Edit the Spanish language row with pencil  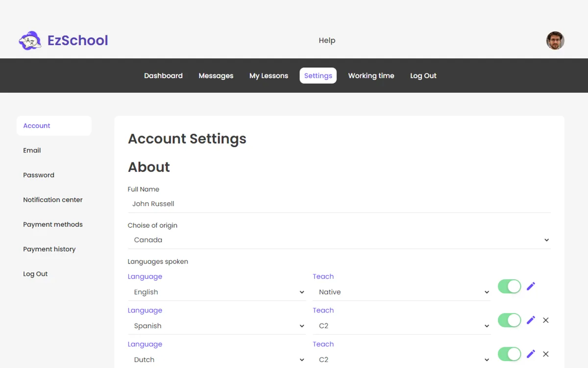(x=531, y=320)
